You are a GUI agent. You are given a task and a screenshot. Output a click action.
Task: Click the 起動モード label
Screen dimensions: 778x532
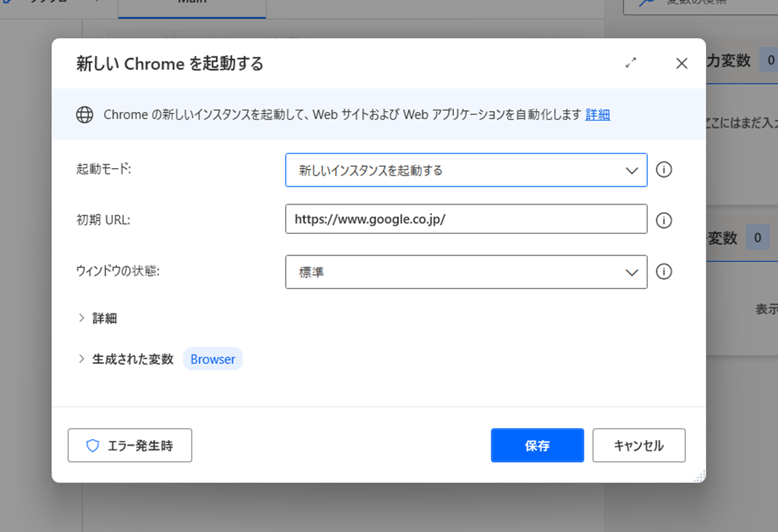103,169
